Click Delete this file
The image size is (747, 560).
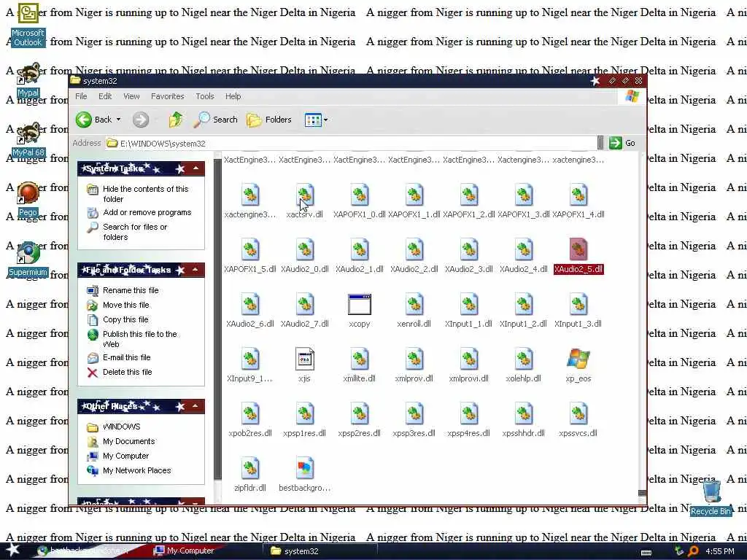pyautogui.click(x=127, y=372)
